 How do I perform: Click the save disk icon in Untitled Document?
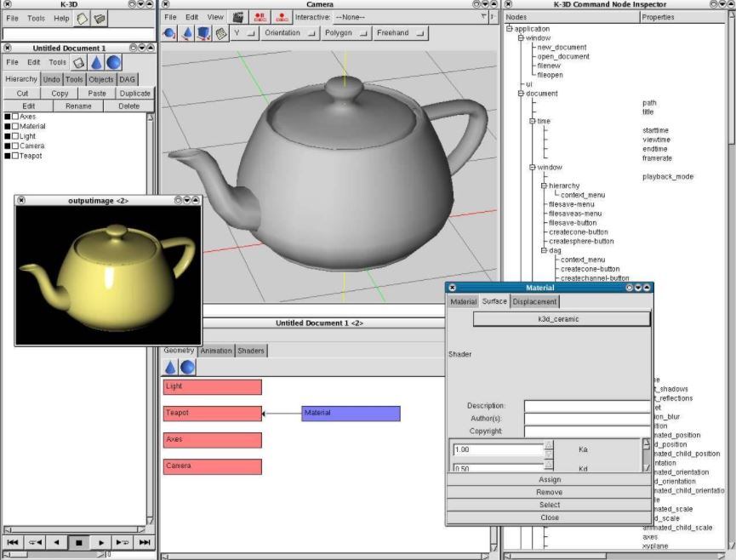78,60
